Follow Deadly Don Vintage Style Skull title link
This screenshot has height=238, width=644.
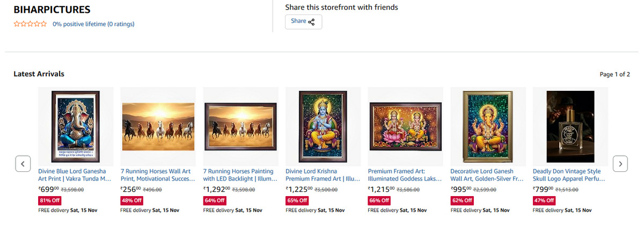[569, 175]
